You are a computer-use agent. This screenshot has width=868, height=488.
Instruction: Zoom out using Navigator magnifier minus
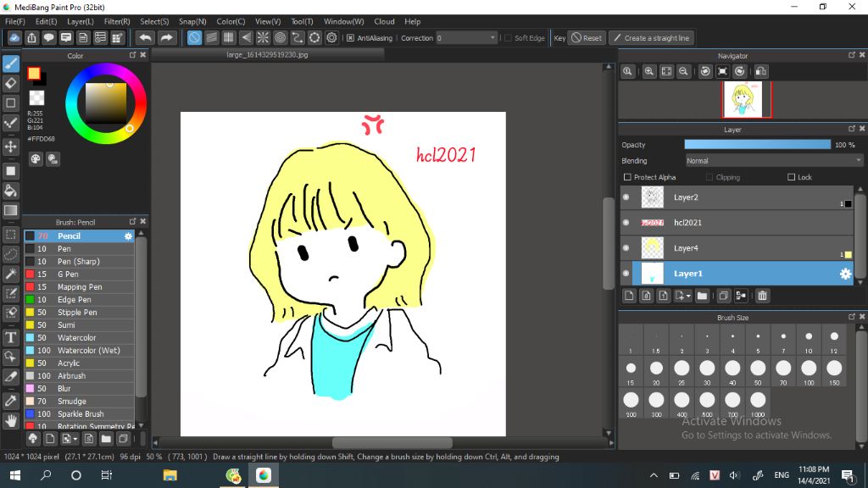[x=684, y=71]
